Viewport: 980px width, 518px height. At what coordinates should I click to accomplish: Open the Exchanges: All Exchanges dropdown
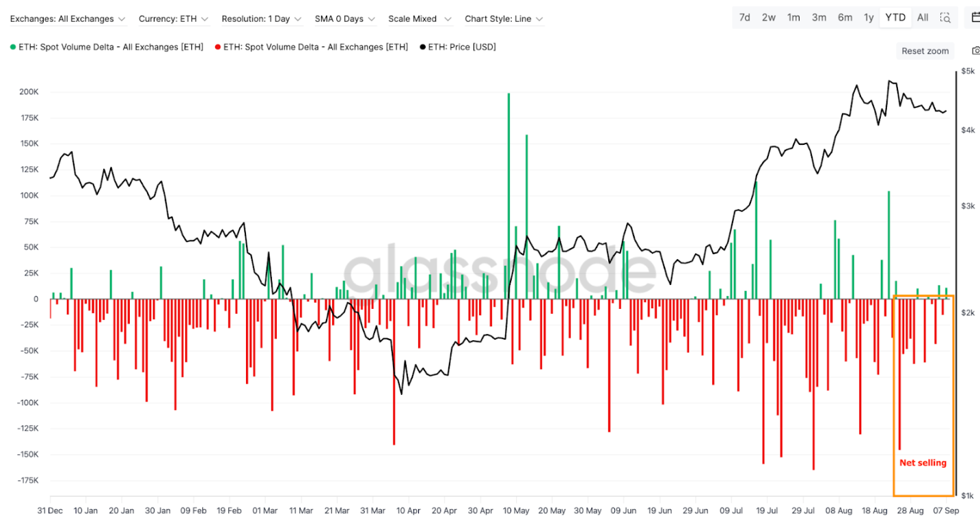(x=67, y=19)
